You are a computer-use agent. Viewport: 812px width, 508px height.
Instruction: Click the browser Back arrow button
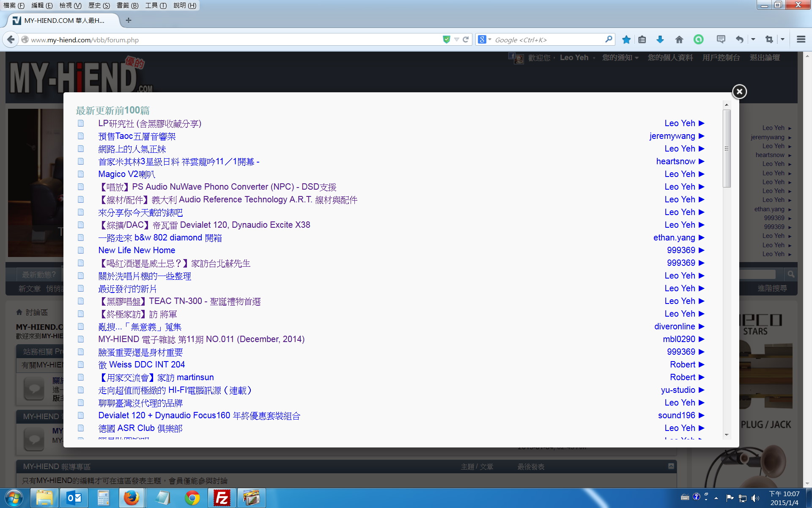coord(11,39)
